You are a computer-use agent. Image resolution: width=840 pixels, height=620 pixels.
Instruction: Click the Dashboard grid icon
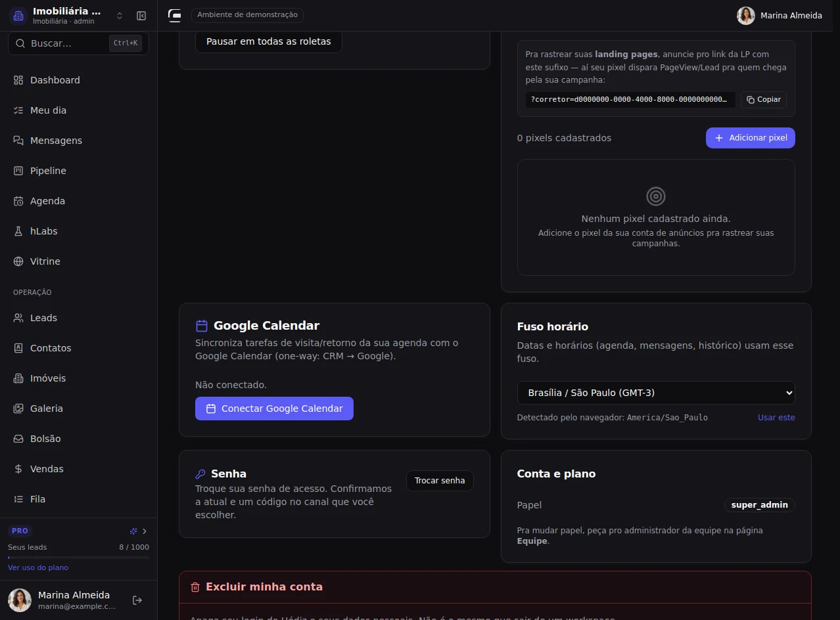point(18,80)
